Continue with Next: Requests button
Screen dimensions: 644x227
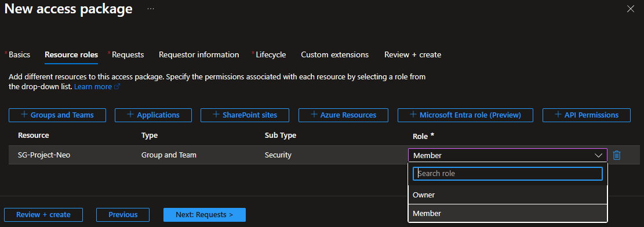tap(205, 215)
